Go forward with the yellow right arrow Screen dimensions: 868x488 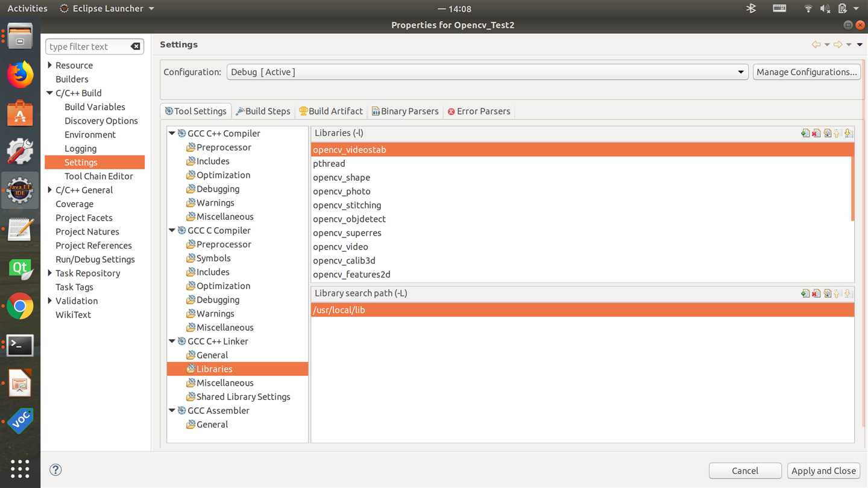tap(838, 45)
